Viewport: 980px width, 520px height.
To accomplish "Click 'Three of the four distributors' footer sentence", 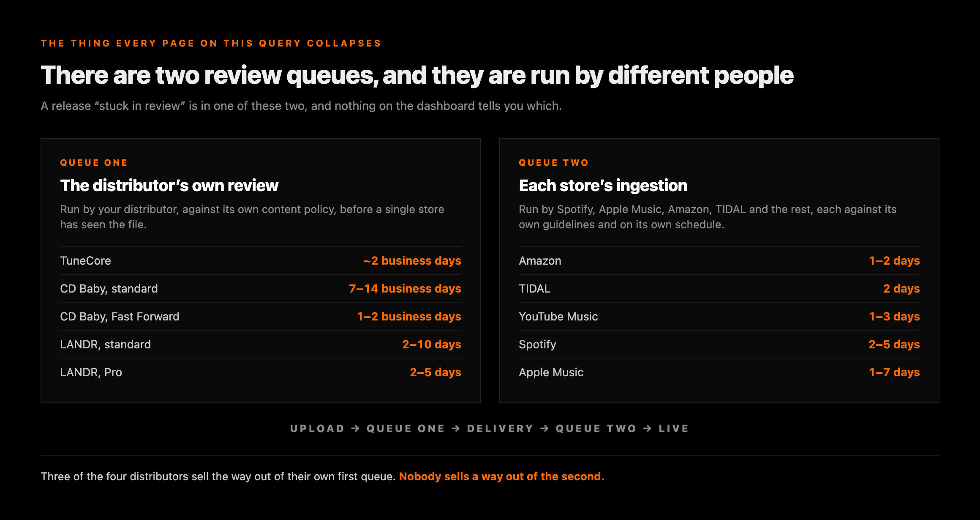I will [x=218, y=476].
